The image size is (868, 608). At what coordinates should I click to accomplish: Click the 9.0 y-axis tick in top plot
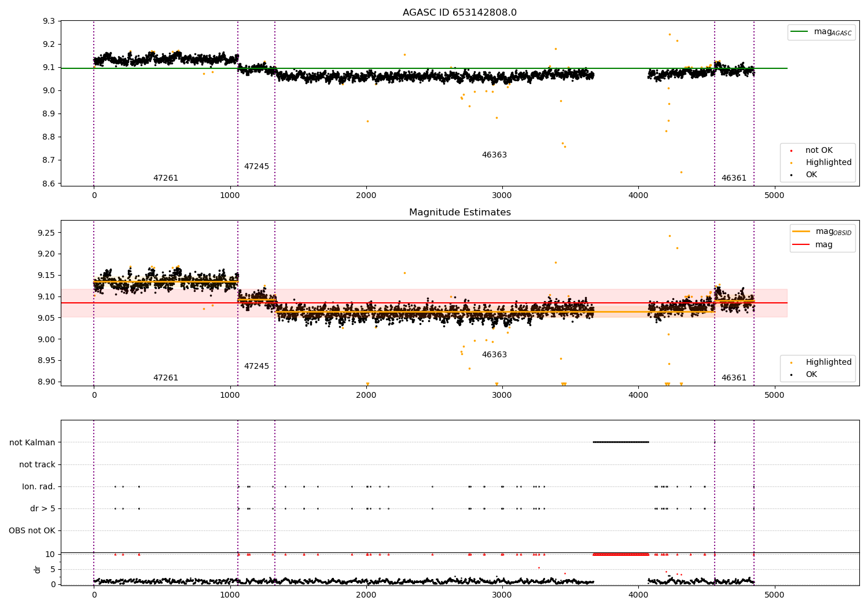point(49,90)
